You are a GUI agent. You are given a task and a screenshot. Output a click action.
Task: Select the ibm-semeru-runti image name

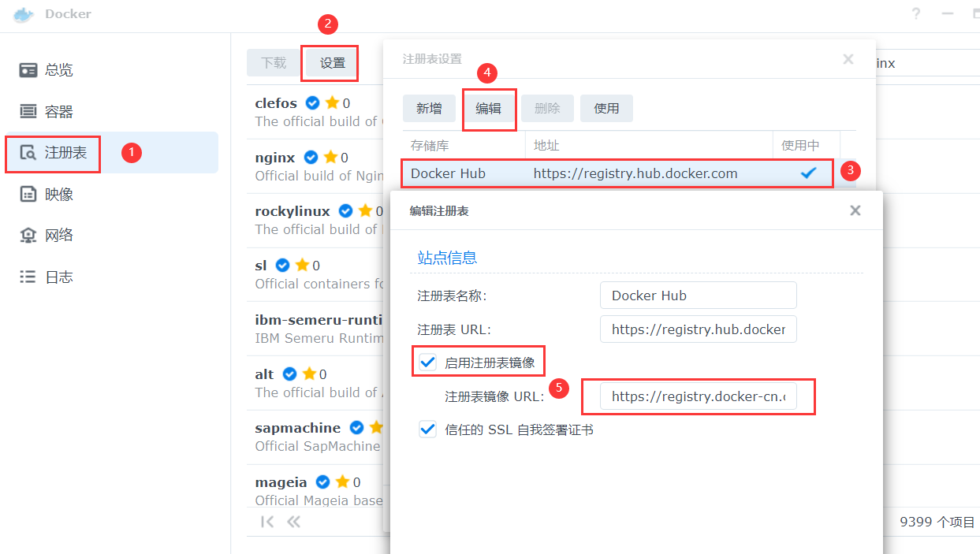[x=319, y=320]
